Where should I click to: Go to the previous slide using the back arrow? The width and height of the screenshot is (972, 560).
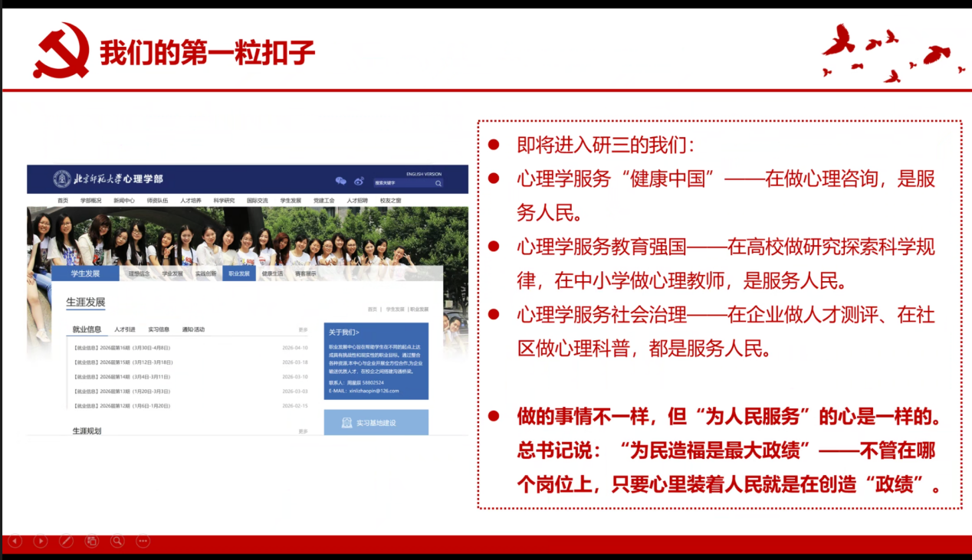(x=15, y=541)
